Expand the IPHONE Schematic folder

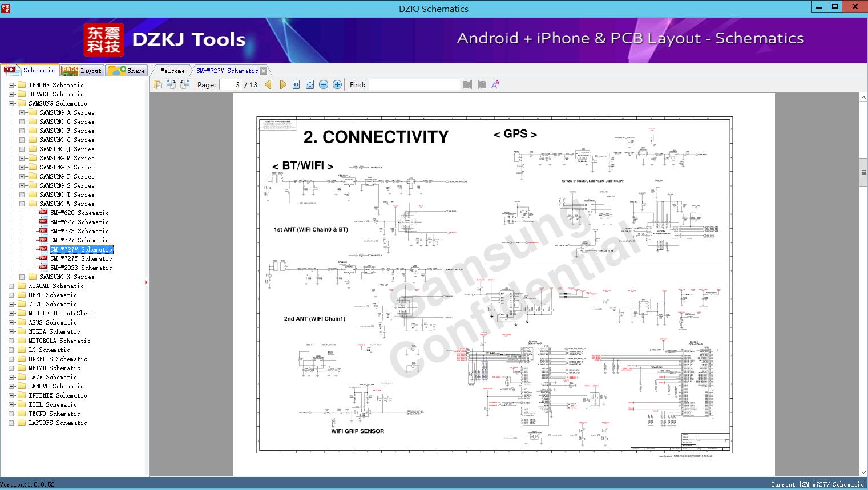tap(11, 85)
